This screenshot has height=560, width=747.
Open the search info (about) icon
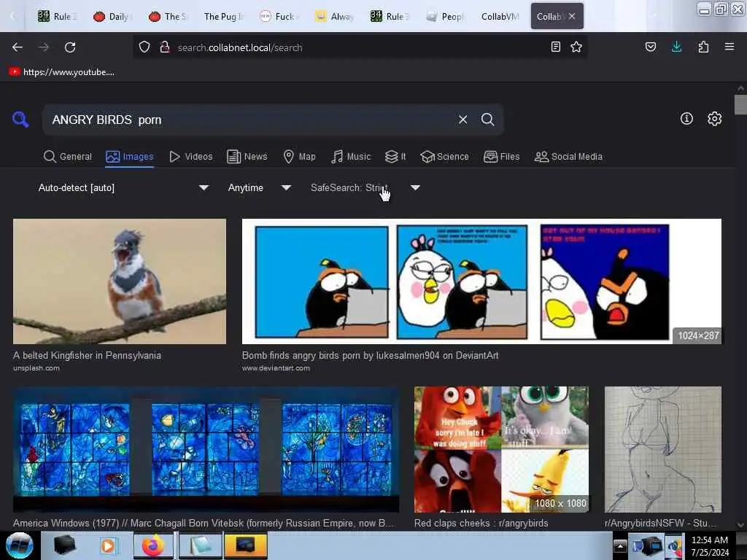point(686,119)
